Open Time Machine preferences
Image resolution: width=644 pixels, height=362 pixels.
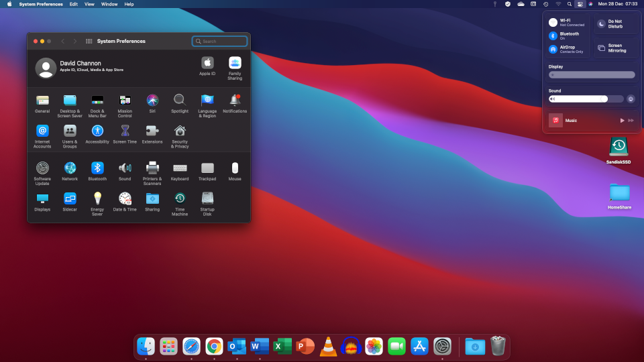click(180, 204)
